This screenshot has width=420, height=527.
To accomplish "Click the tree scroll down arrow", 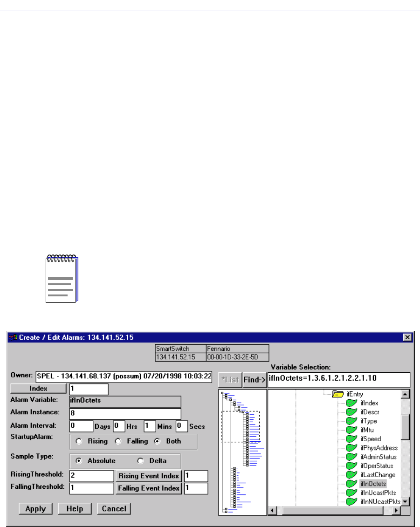I will pyautogui.click(x=405, y=501).
